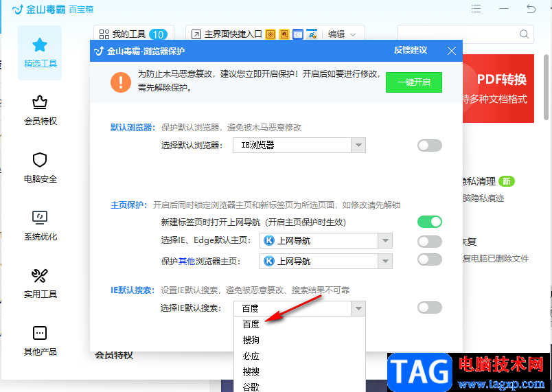Toggle the IE、Edge默认主页 protection switch
Image resolution: width=552 pixels, height=392 pixels.
pyautogui.click(x=430, y=242)
